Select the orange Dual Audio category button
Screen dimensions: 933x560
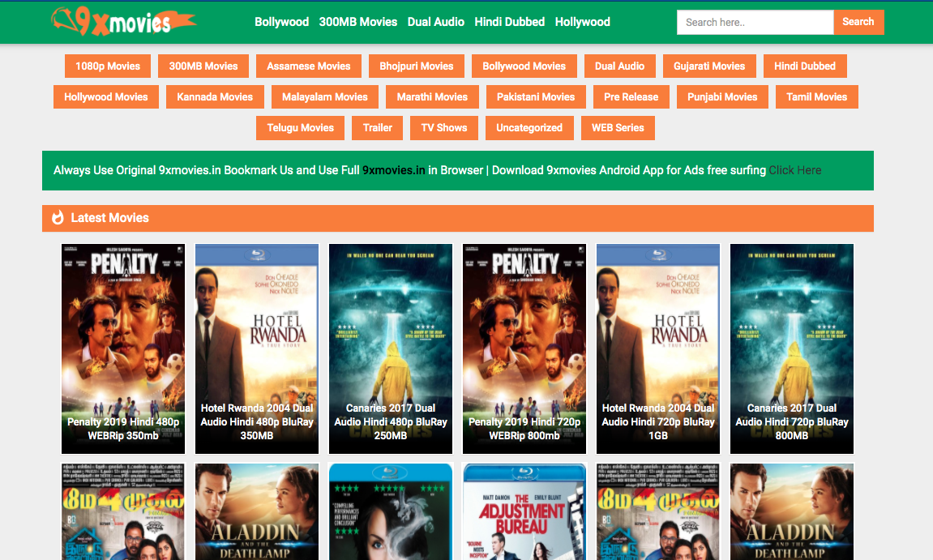619,66
